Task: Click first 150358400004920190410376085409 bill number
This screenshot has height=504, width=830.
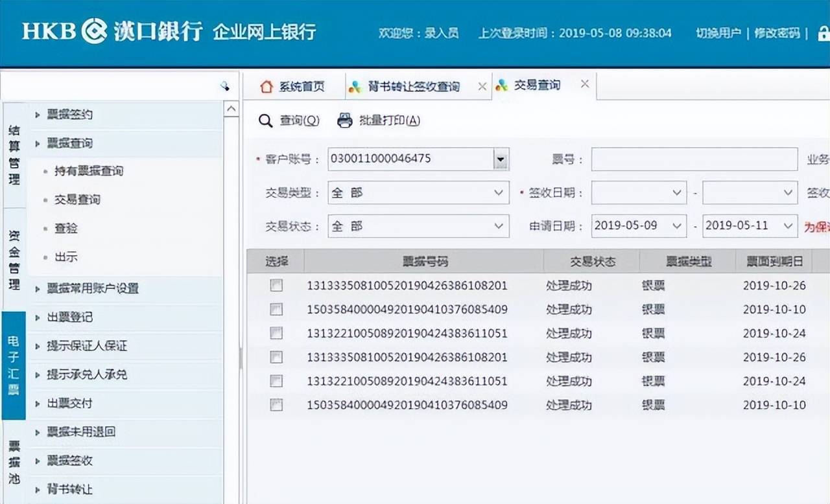Action: coord(407,309)
